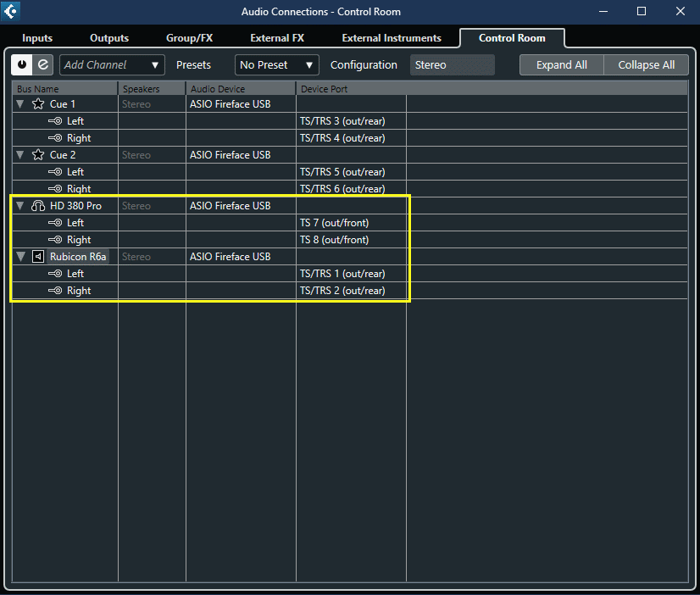Select the Control Room tab
Screen dimensions: 700x595
512,38
